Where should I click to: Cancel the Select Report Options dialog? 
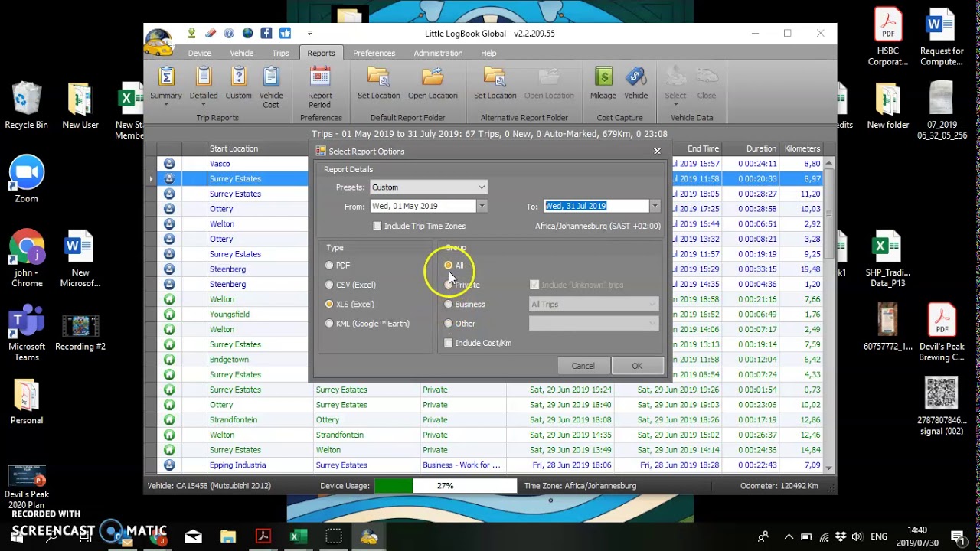coord(583,366)
